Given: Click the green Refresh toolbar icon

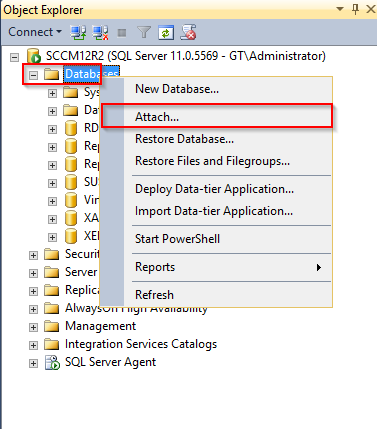Looking at the screenshot, I should click(166, 32).
